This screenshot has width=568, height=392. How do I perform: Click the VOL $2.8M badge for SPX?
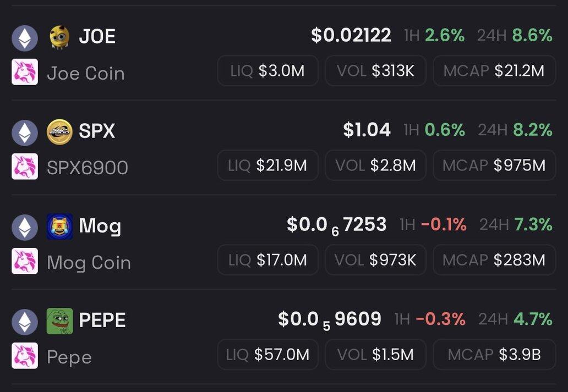coord(375,165)
